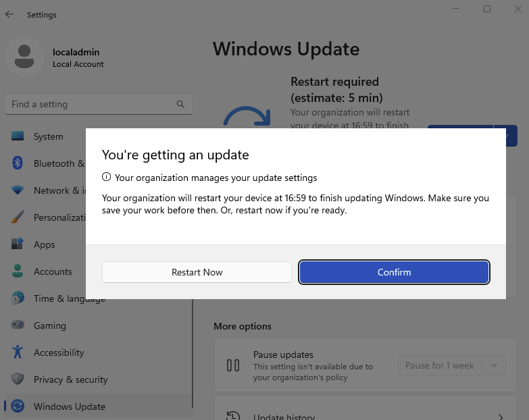Screen dimensions: 529x420
Task: Click the Windows Update sync icon
Action: tap(18, 406)
